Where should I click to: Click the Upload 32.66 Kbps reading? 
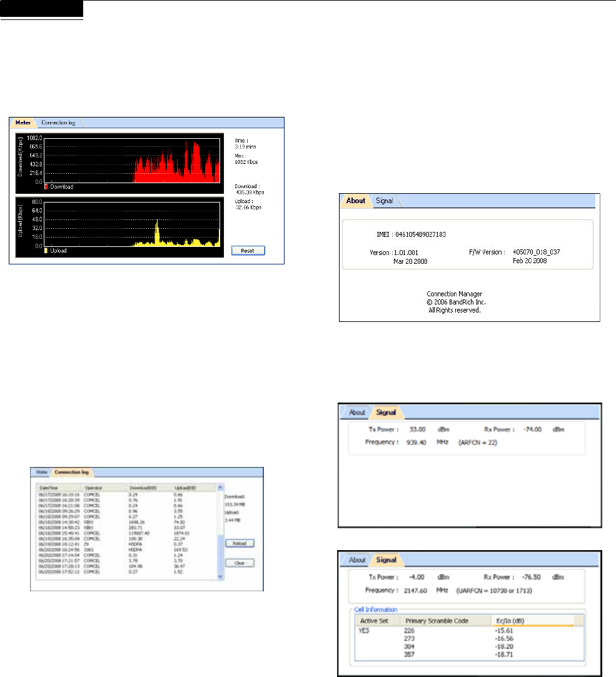(x=248, y=204)
